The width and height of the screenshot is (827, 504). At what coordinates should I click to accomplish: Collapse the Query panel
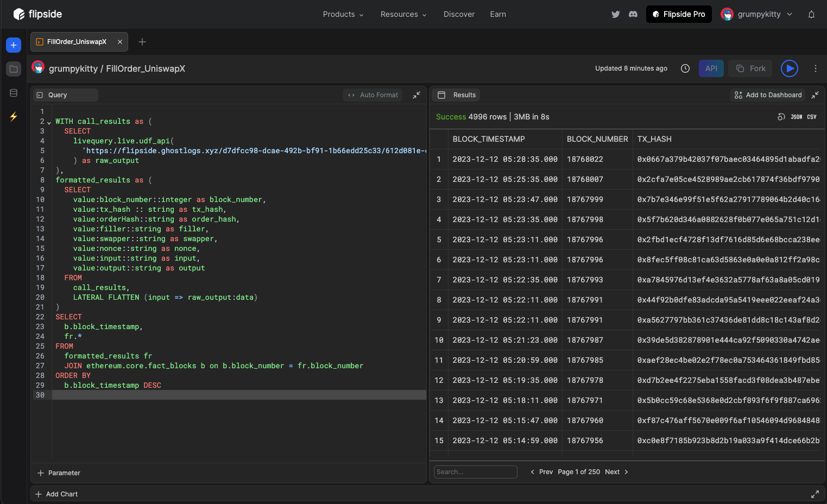[416, 95]
